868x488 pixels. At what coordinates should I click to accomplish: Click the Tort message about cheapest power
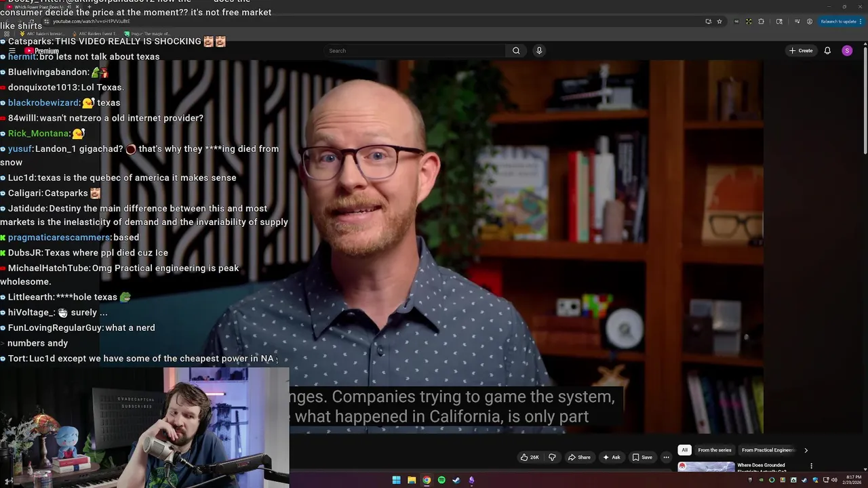pos(139,359)
